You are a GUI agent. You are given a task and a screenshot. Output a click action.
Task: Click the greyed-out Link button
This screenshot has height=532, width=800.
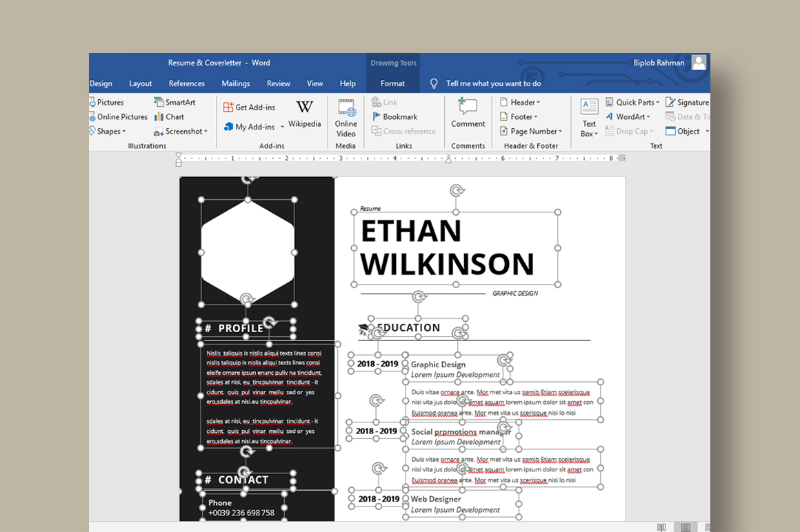[385, 103]
